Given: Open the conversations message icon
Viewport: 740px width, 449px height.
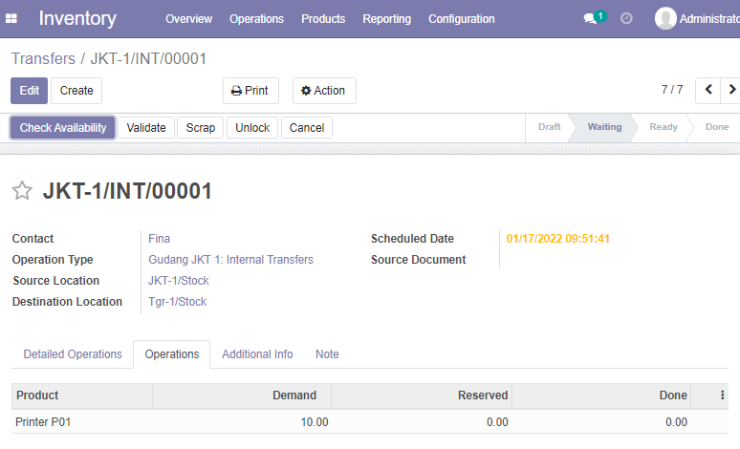Looking at the screenshot, I should pyautogui.click(x=590, y=18).
